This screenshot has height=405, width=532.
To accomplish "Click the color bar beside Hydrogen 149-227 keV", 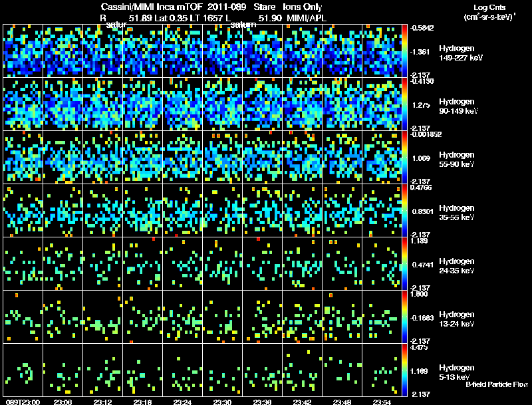I will [x=404, y=51].
